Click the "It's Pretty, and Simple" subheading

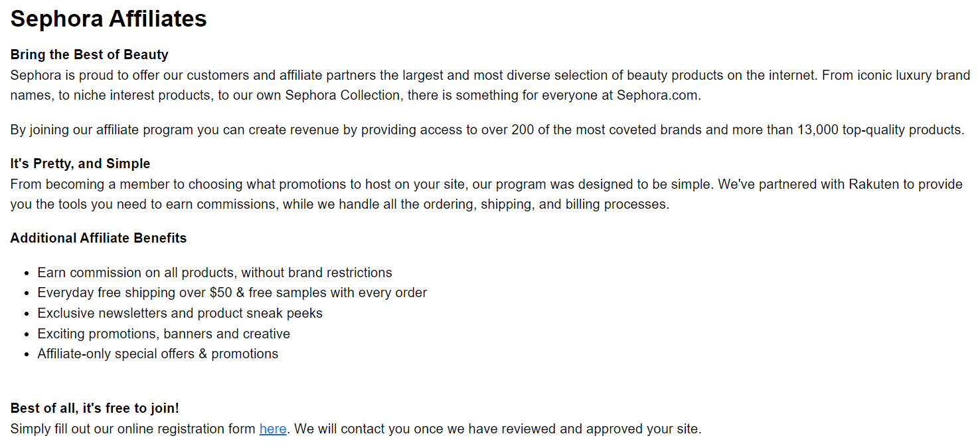pos(80,164)
